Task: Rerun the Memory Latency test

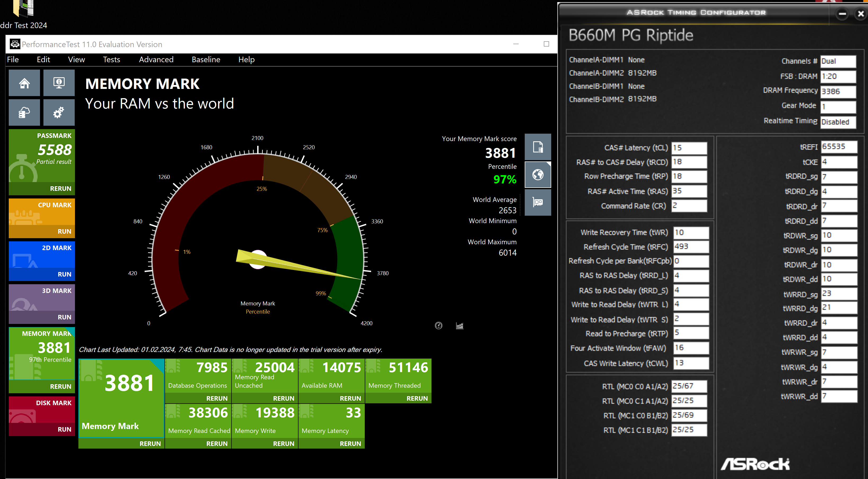Action: (x=350, y=444)
